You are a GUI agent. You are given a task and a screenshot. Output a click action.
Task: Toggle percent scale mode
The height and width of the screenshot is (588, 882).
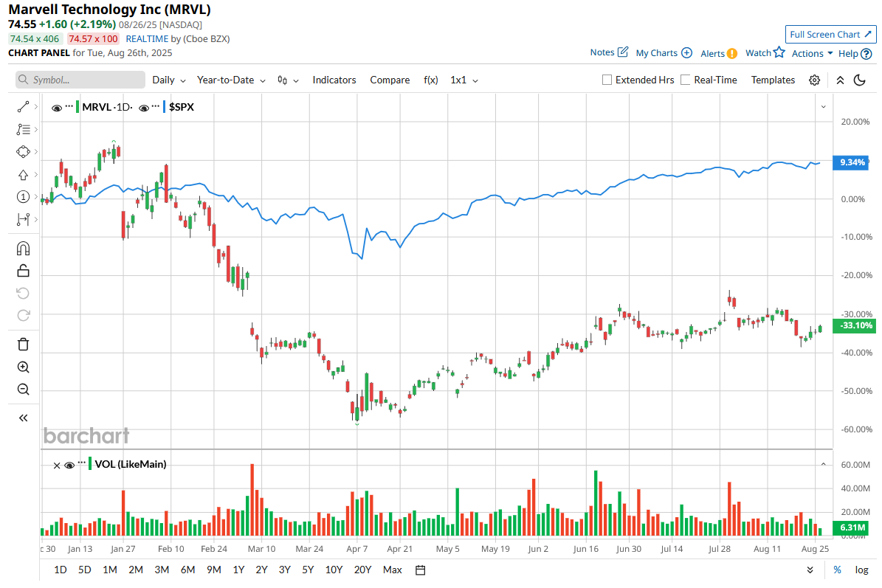838,570
